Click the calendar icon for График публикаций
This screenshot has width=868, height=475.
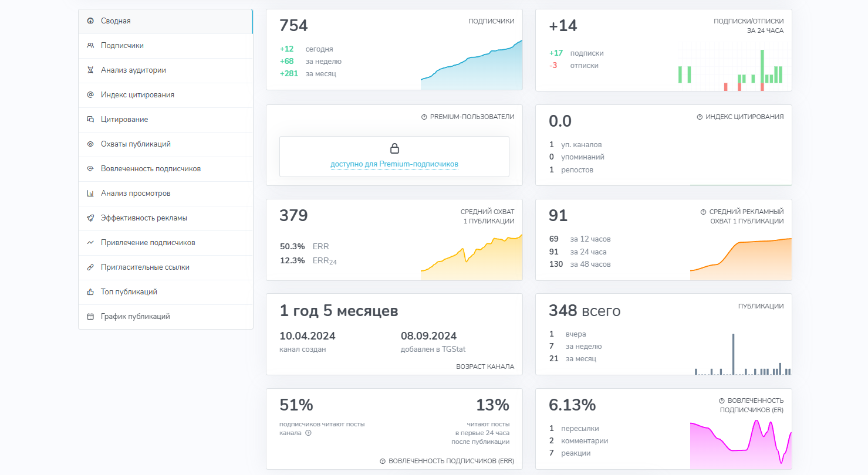pyautogui.click(x=90, y=317)
